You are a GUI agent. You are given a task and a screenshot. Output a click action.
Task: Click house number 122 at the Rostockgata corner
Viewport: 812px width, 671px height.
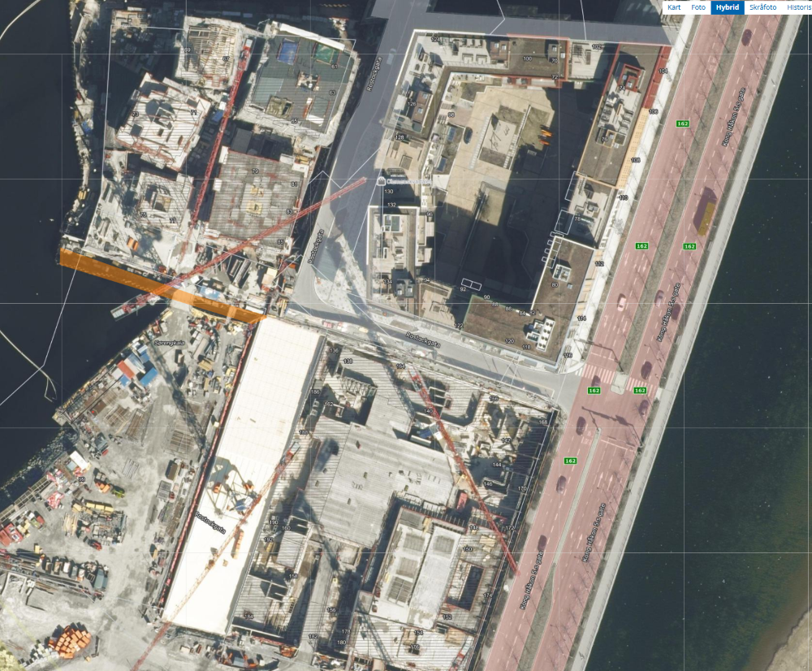(x=459, y=326)
